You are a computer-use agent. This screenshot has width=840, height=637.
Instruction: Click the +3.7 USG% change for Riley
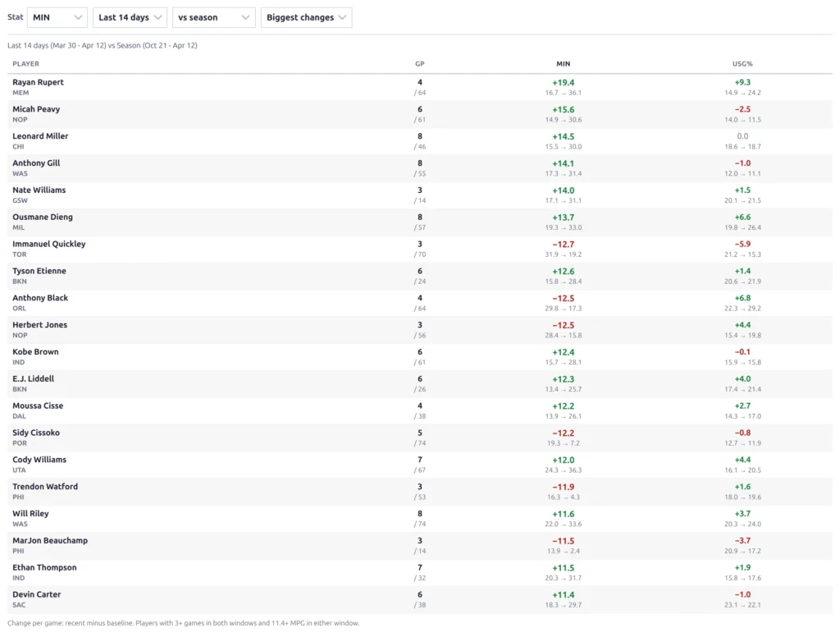click(742, 514)
